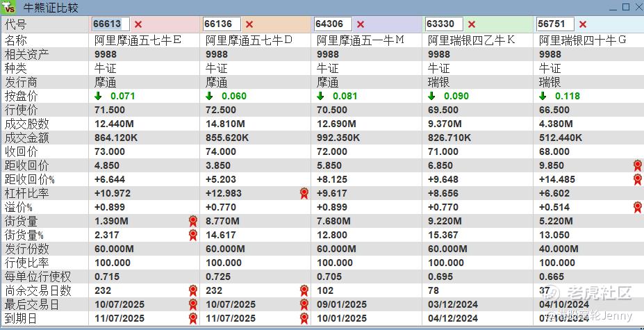Screen dimensions: 644x330
Task: Click code input field 56751
Action: (x=555, y=24)
